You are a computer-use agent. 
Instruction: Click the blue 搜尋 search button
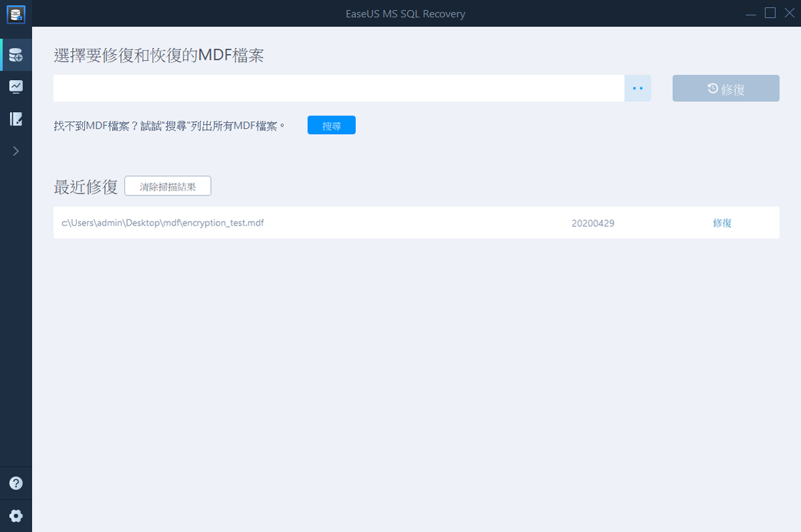(x=331, y=125)
